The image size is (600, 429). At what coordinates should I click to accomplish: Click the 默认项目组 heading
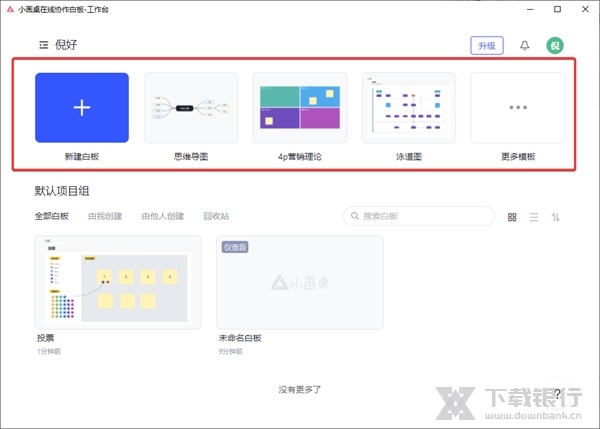(x=62, y=191)
